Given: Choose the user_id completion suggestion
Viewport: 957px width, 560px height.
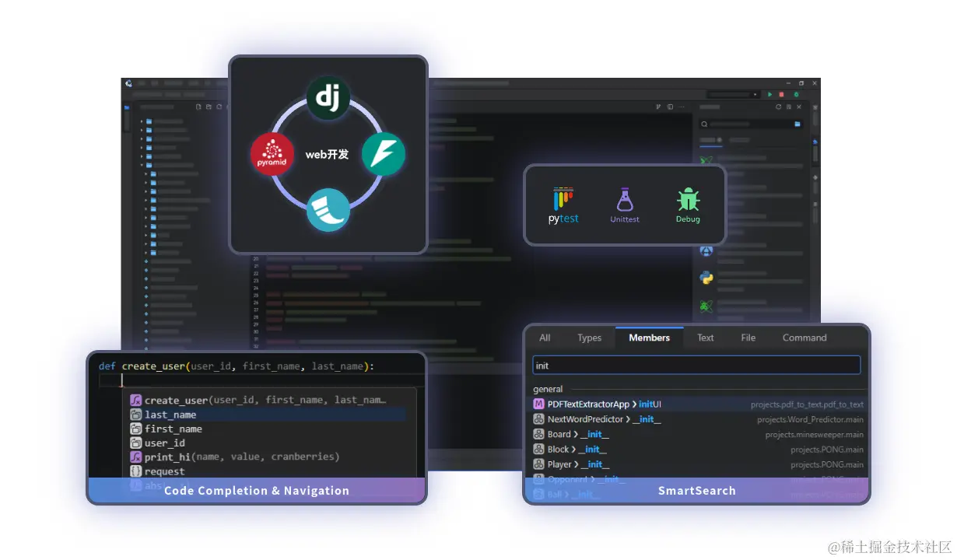Looking at the screenshot, I should tap(268, 443).
